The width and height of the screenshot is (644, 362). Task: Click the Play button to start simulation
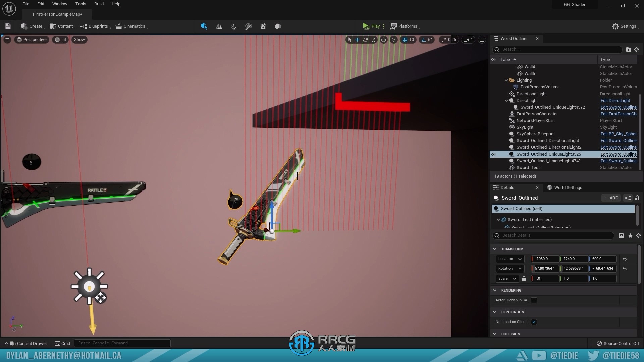point(372,26)
